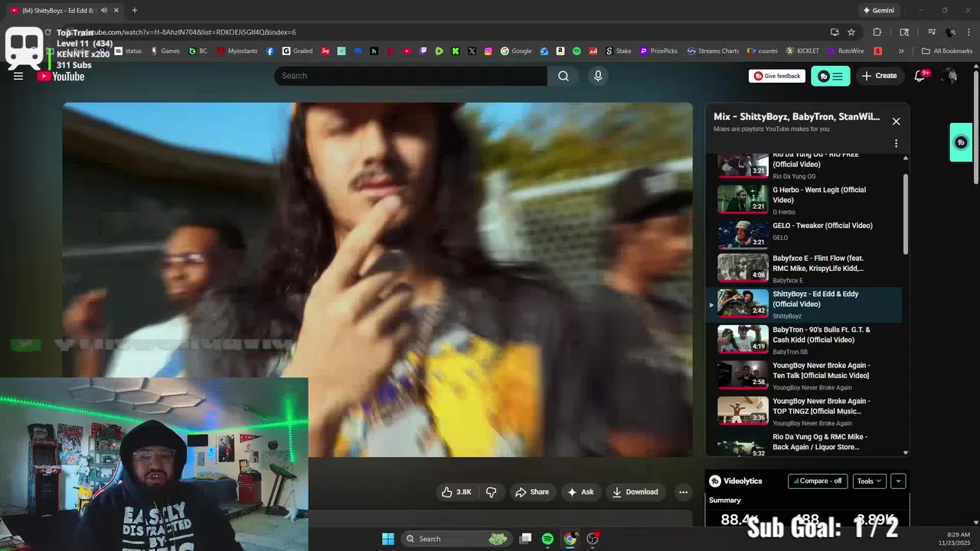Open the YouTube guide hamburger menu
Screen dimensions: 980x551
[x=18, y=76]
